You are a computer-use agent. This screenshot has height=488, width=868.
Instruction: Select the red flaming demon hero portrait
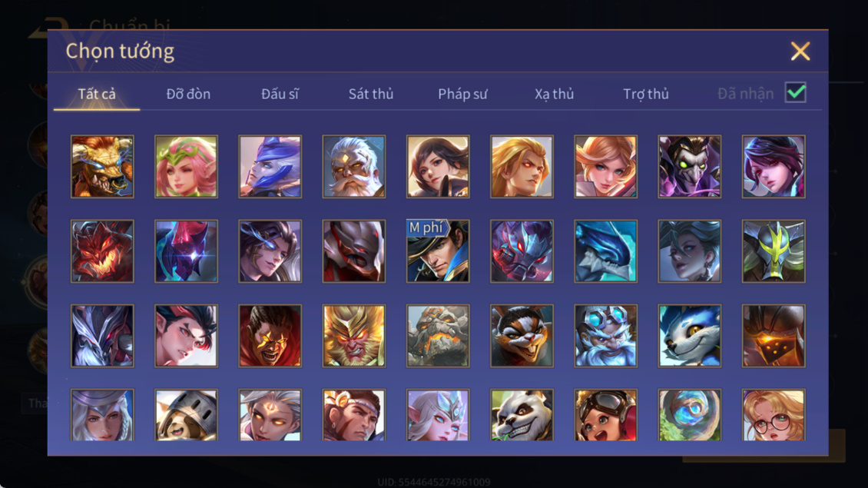click(102, 251)
